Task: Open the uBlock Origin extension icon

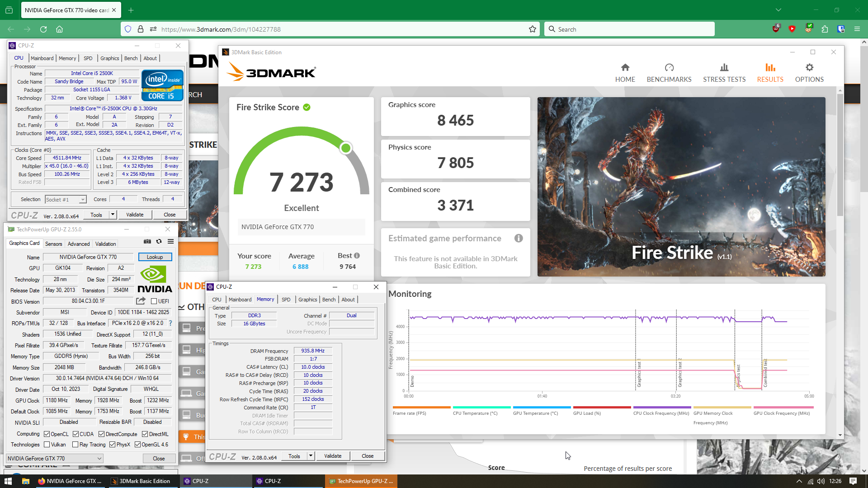Action: [776, 29]
